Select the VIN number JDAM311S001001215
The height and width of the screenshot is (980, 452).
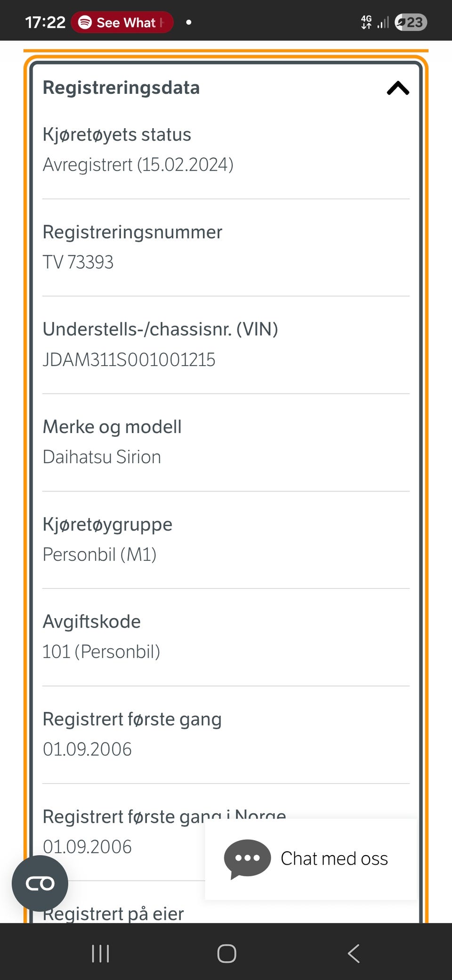[129, 360]
